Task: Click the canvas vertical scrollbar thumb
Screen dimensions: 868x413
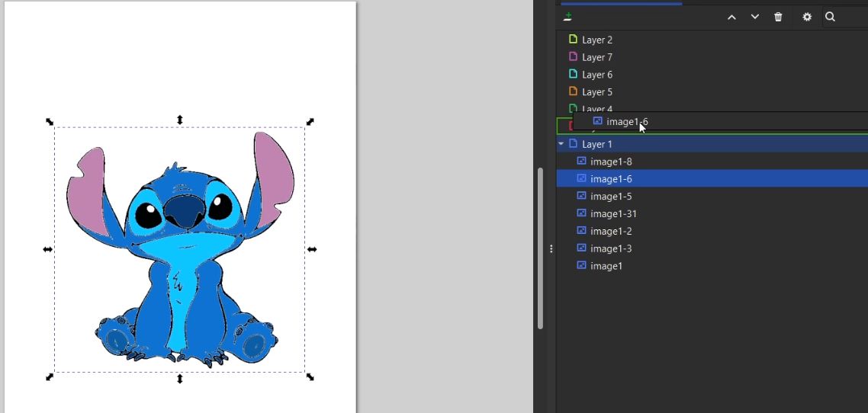Action: coord(540,248)
